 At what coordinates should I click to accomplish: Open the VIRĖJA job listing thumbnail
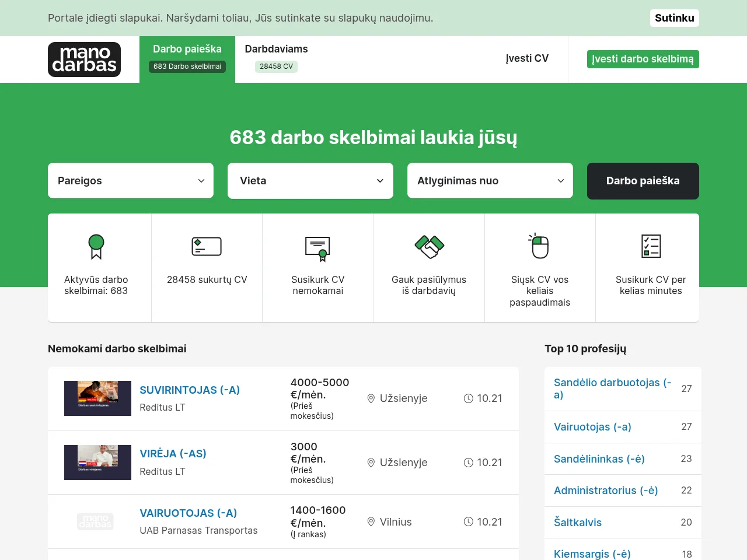[97, 463]
